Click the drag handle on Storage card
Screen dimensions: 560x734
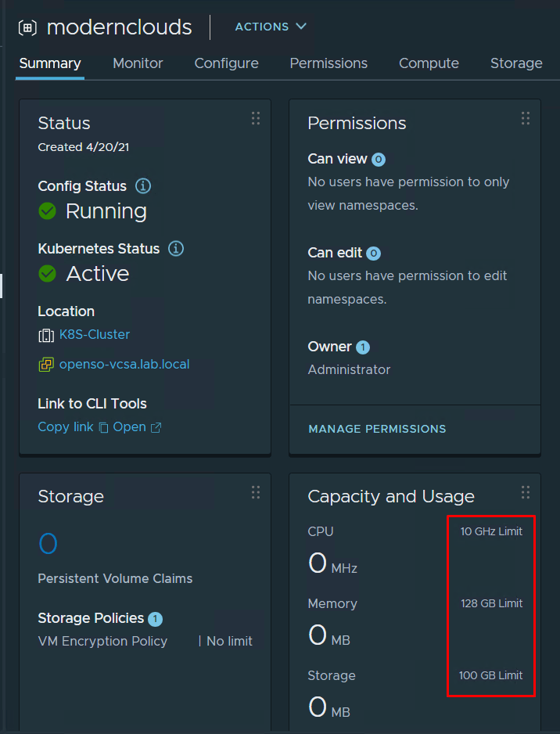pos(255,492)
